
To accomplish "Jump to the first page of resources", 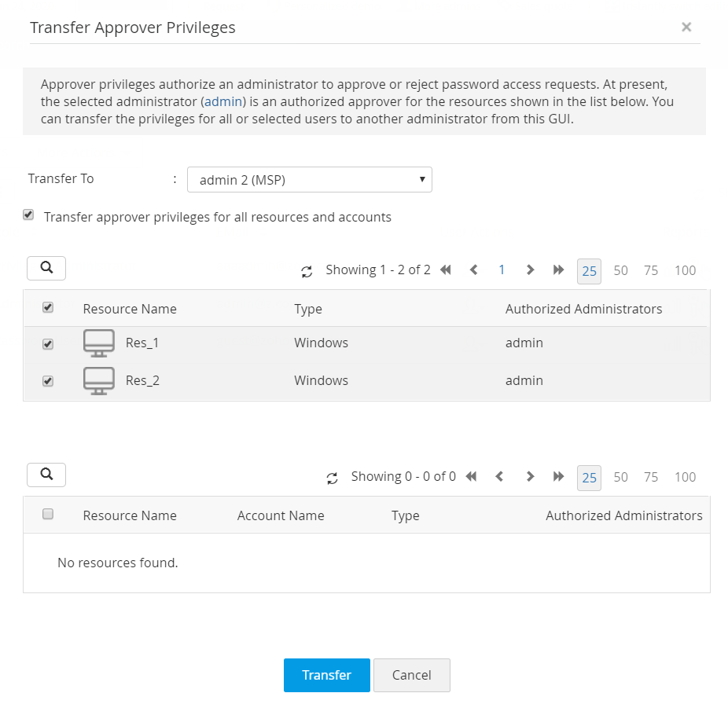I will click(446, 270).
